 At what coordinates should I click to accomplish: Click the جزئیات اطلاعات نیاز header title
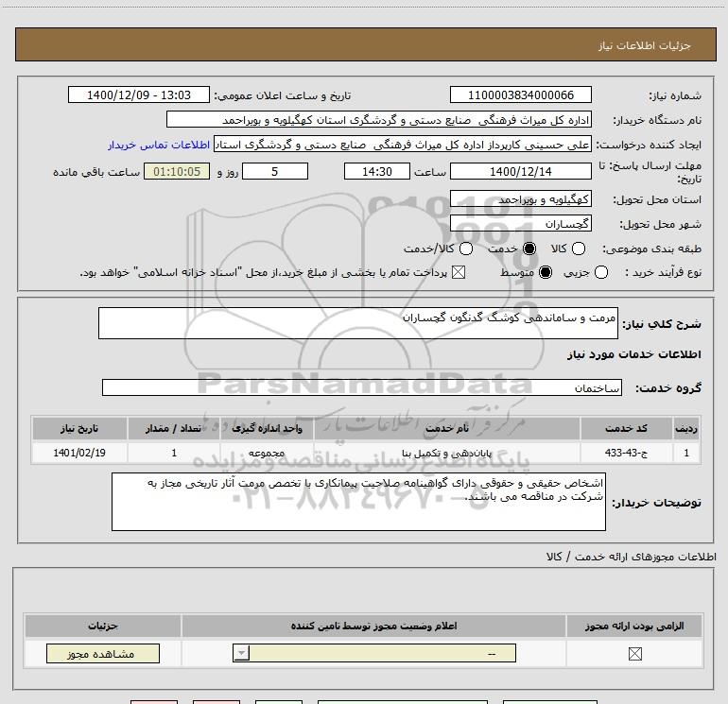645,45
